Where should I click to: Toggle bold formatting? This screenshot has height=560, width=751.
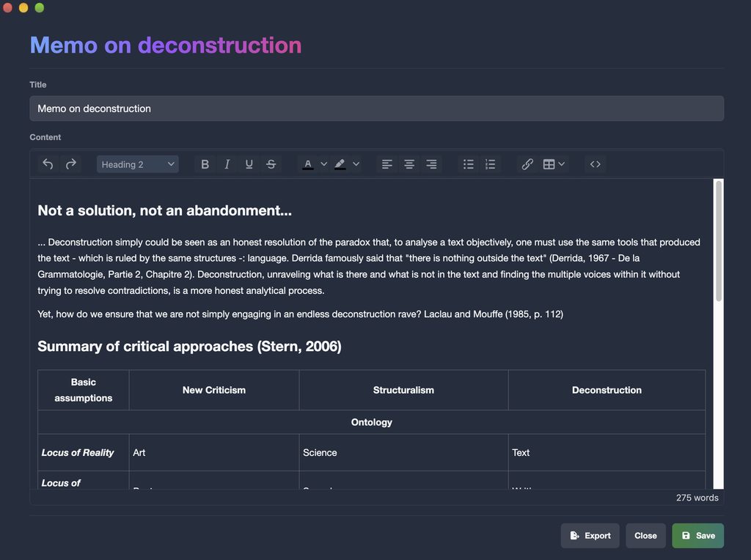[x=205, y=164]
